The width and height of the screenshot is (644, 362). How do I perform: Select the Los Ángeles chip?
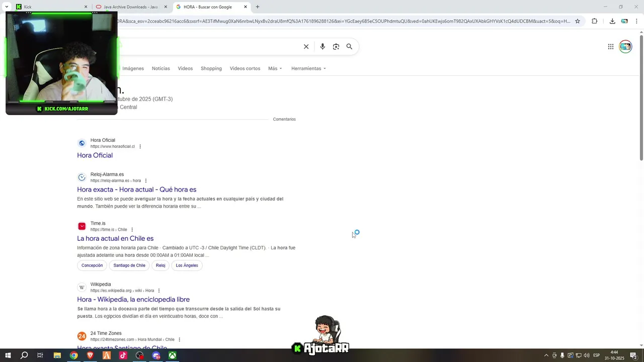[187, 265]
